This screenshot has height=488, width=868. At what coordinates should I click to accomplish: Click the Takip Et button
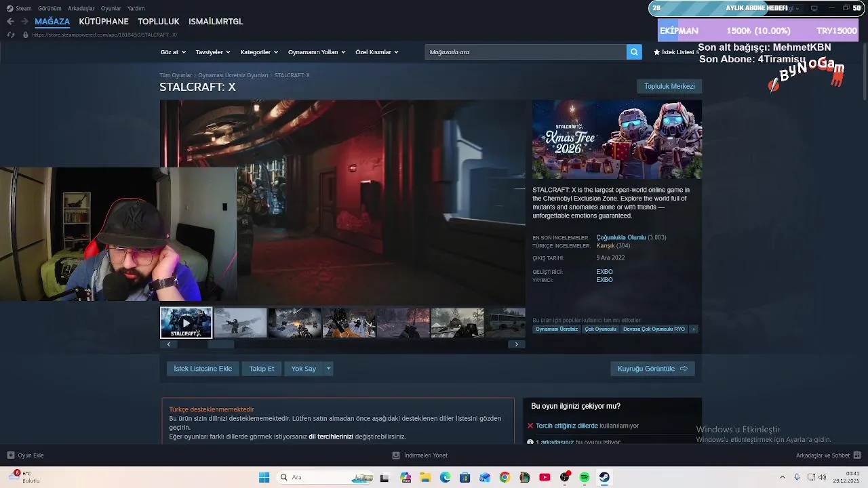point(262,369)
